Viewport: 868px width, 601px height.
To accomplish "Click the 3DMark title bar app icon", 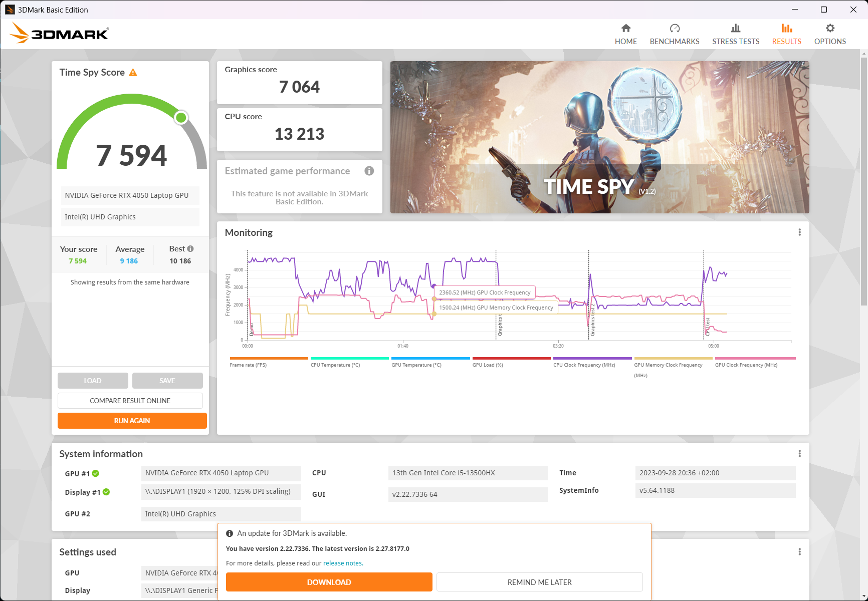I will (10, 10).
